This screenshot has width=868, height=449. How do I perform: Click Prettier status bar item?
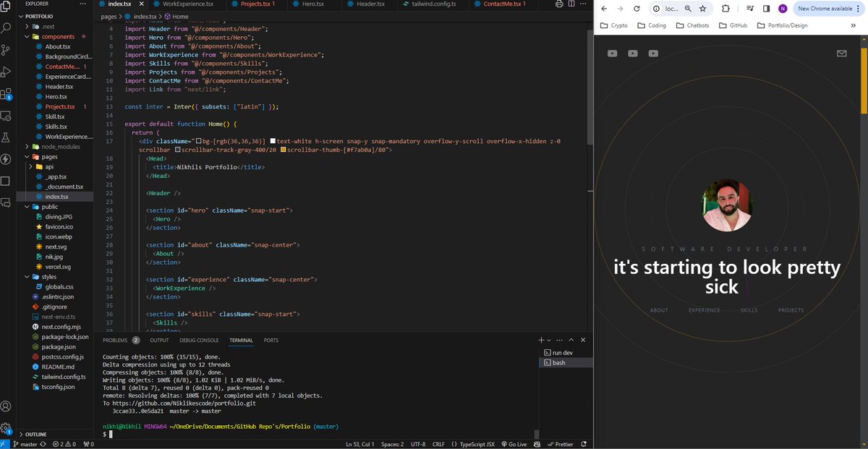pyautogui.click(x=561, y=444)
